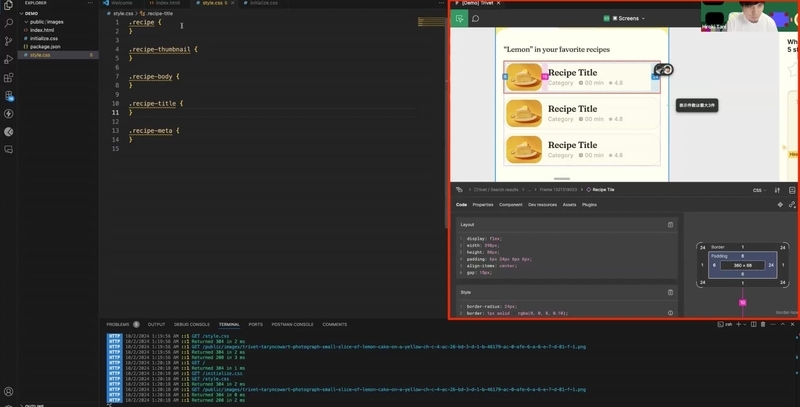This screenshot has width=800, height=407.
Task: Open index.html in Explorer file list
Action: (42, 30)
